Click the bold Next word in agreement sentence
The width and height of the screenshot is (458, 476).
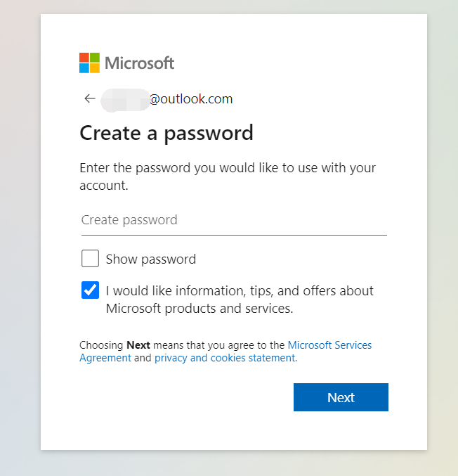point(138,345)
